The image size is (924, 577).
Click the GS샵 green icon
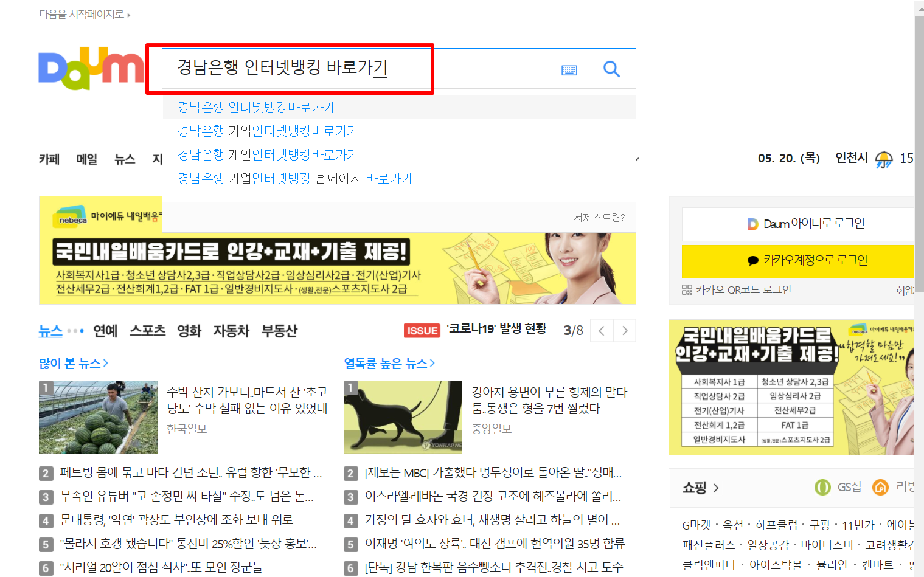click(822, 487)
